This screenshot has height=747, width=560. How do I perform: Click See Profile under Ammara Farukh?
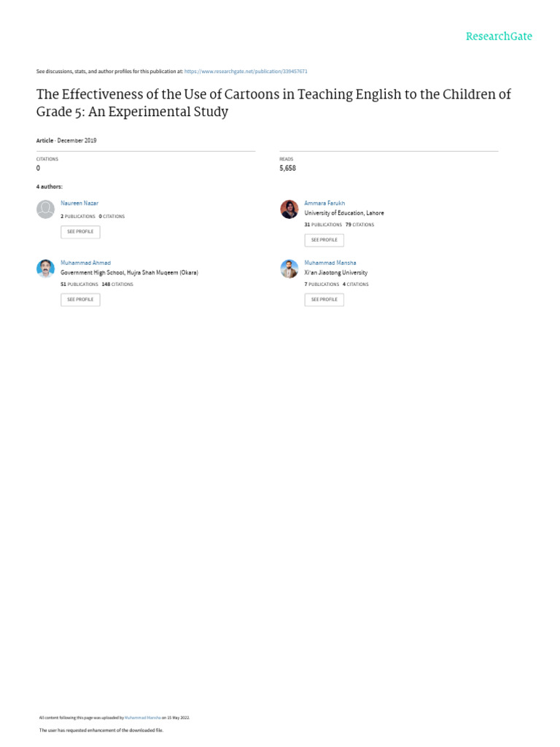tap(324, 239)
